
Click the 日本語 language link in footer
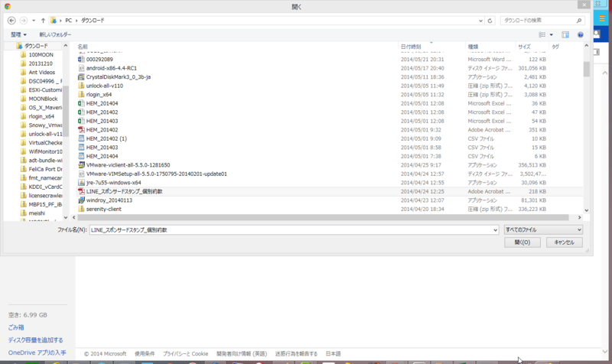[333, 353]
